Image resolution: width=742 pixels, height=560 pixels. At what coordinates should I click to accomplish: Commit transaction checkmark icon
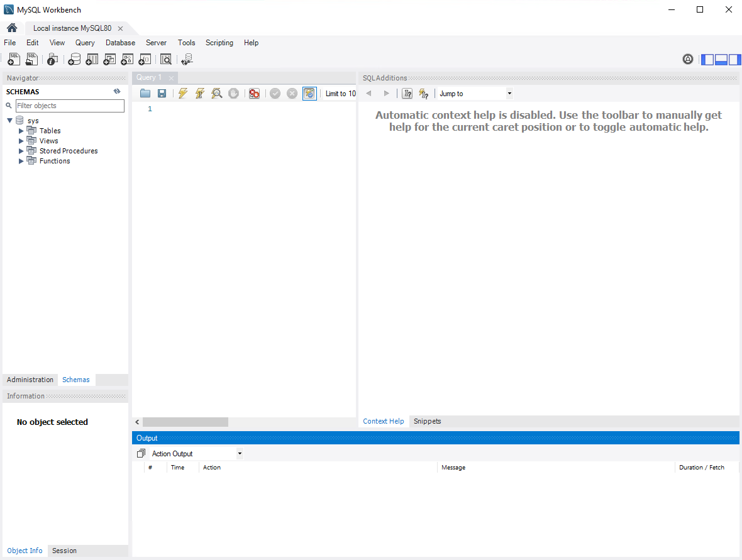275,93
